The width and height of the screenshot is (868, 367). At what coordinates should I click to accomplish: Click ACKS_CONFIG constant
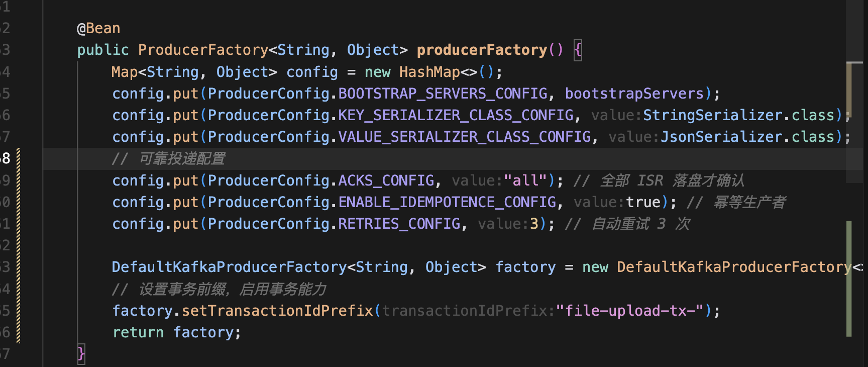386,180
